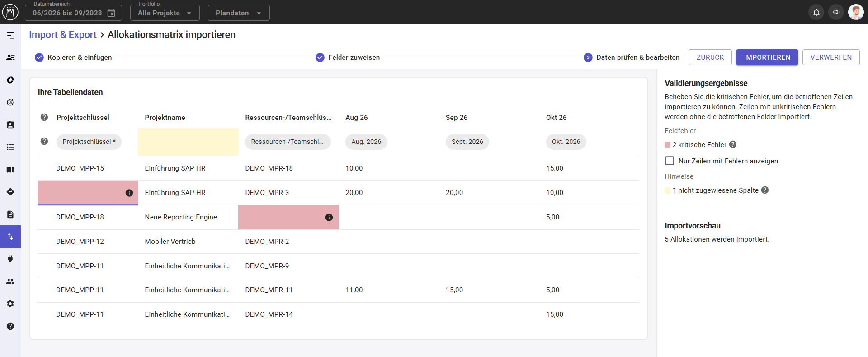Click help icon beside Projektschlüssel chip
This screenshot has height=357, width=868.
pos(44,141)
